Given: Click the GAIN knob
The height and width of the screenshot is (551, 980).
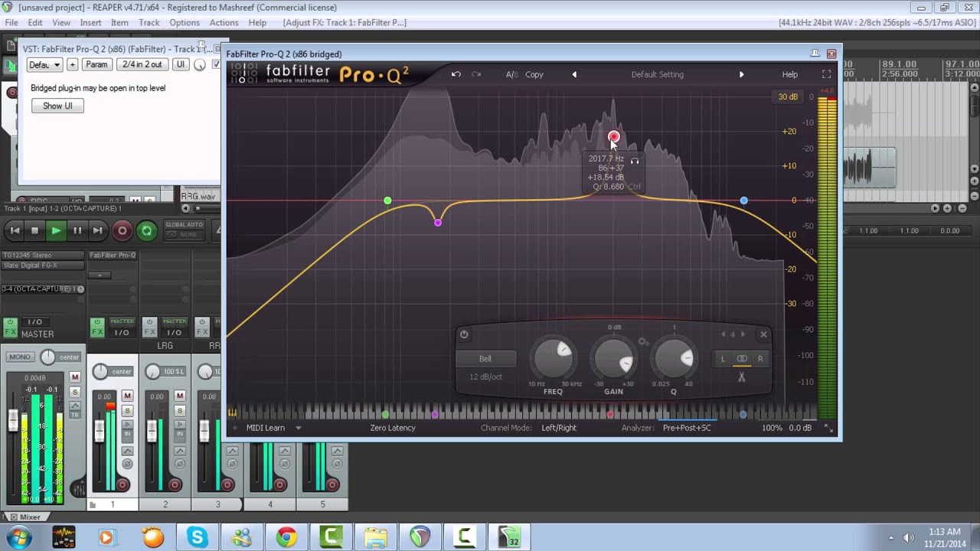Looking at the screenshot, I should pos(614,358).
